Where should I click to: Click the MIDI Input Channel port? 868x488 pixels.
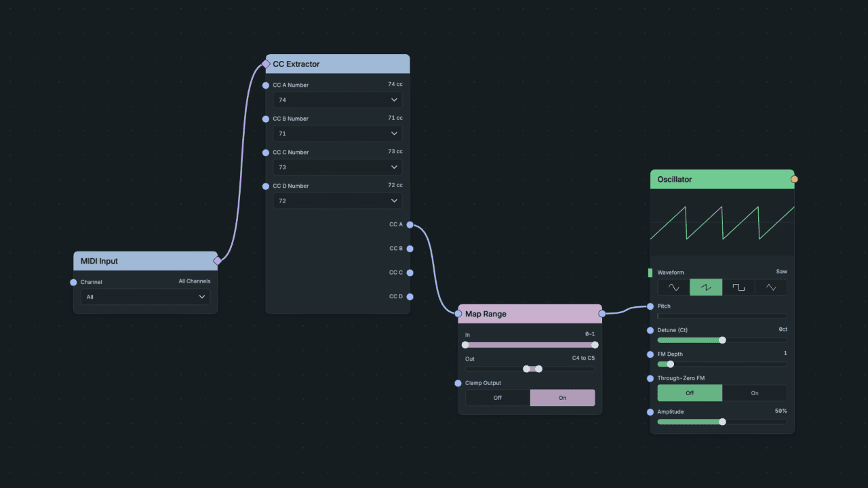point(74,283)
